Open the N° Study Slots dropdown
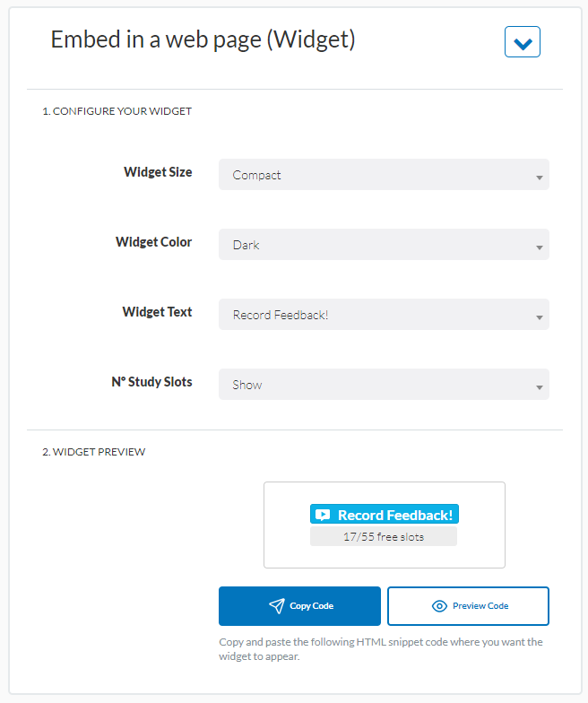Viewport: 588px width, 703px height. pos(384,385)
